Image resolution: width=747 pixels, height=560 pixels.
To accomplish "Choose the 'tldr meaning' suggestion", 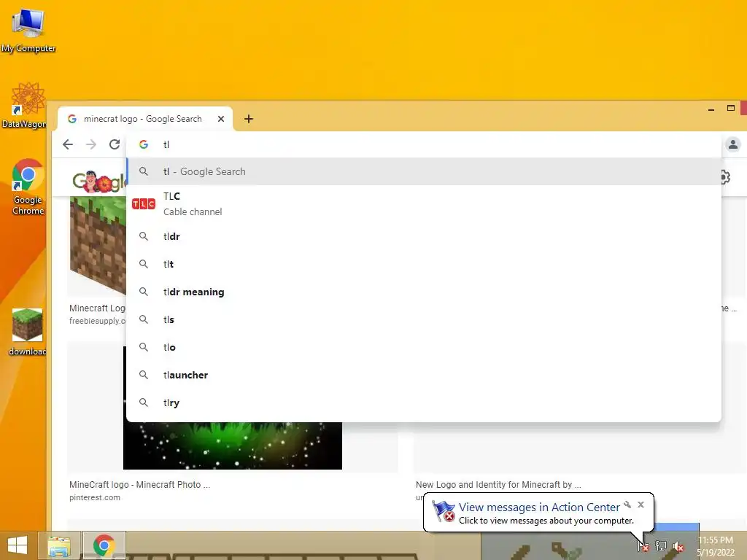I will (424, 292).
